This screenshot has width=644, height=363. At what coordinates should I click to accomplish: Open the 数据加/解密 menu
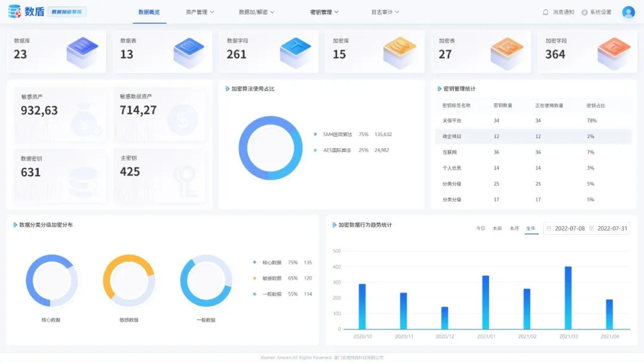click(x=256, y=12)
